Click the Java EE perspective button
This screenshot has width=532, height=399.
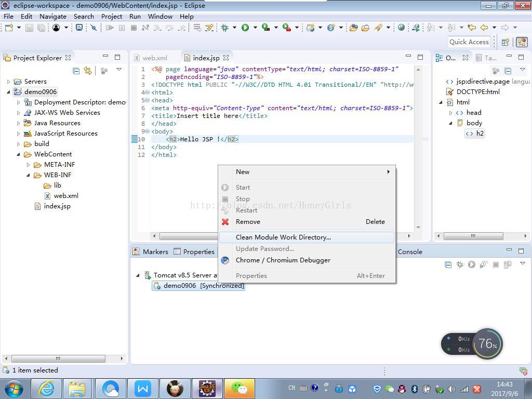click(x=521, y=42)
